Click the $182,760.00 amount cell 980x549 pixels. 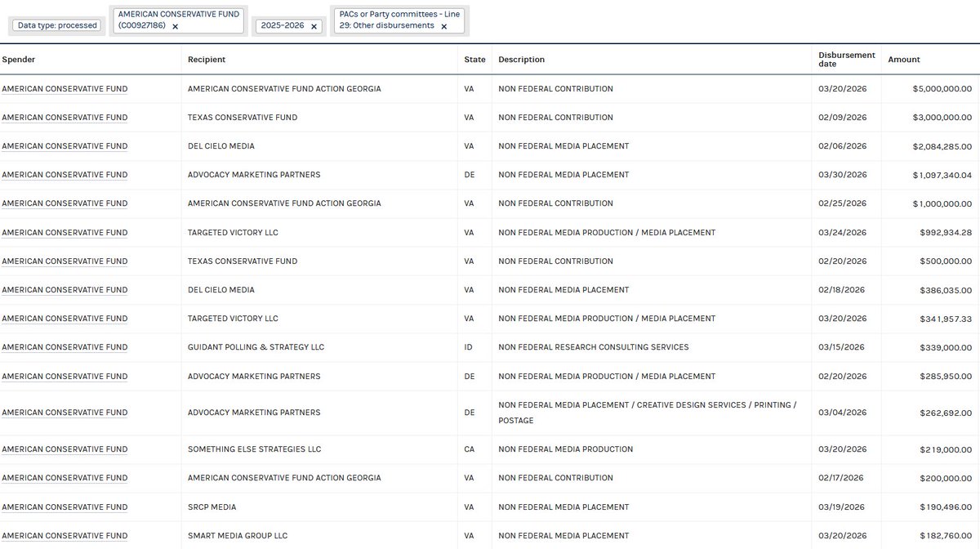(946, 536)
